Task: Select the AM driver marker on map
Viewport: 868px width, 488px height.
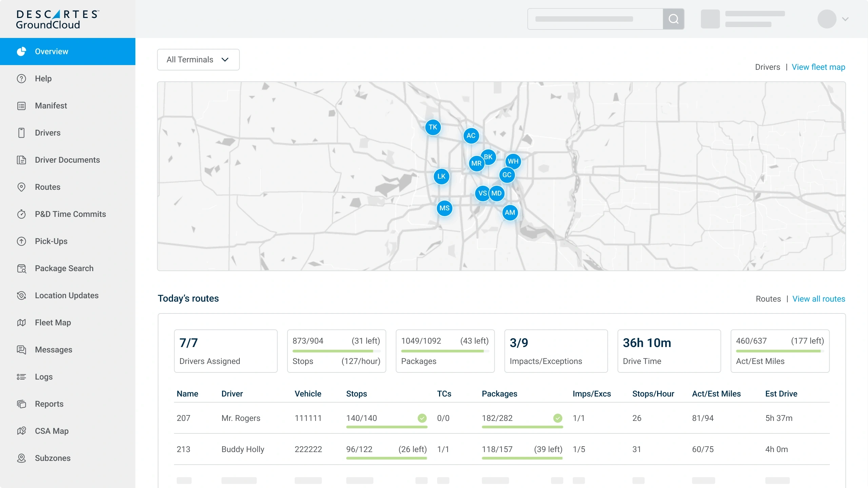Action: tap(510, 212)
